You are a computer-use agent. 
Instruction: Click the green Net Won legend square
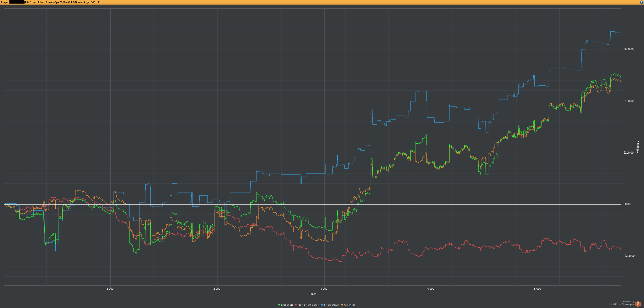279,305
